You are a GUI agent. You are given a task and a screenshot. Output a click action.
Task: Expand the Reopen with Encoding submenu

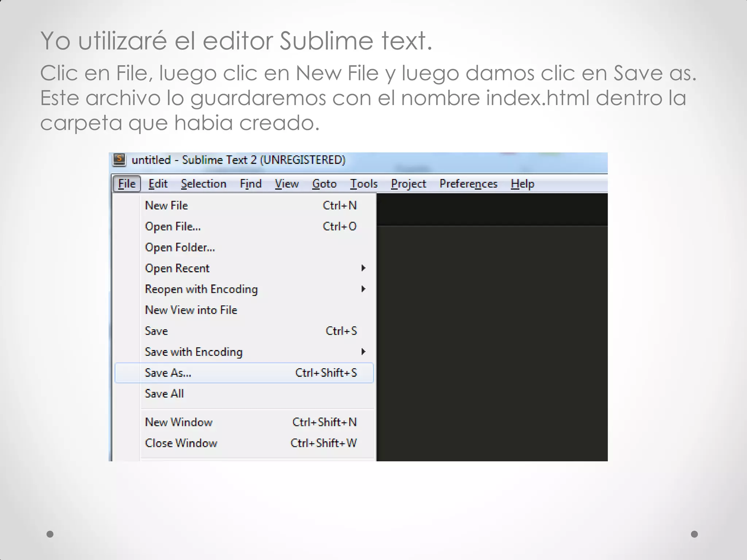point(244,289)
